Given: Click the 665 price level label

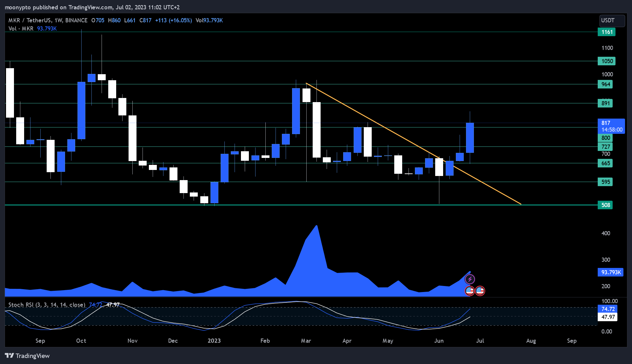Looking at the screenshot, I should click(x=605, y=163).
